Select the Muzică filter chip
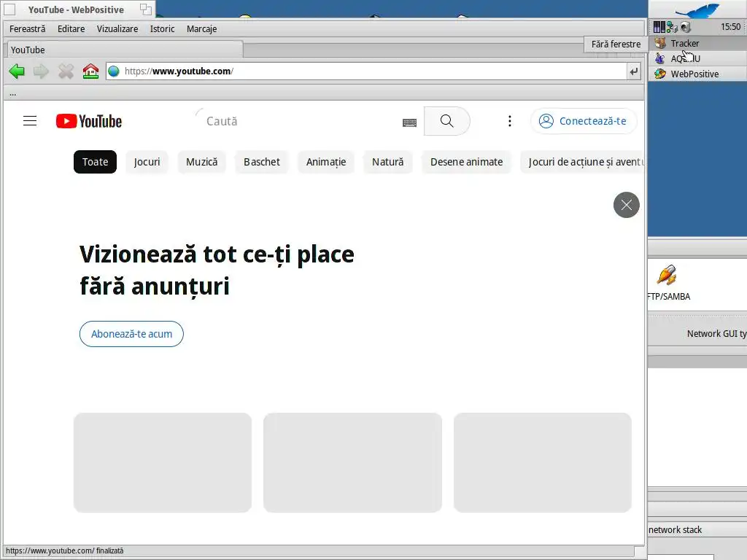 click(201, 162)
